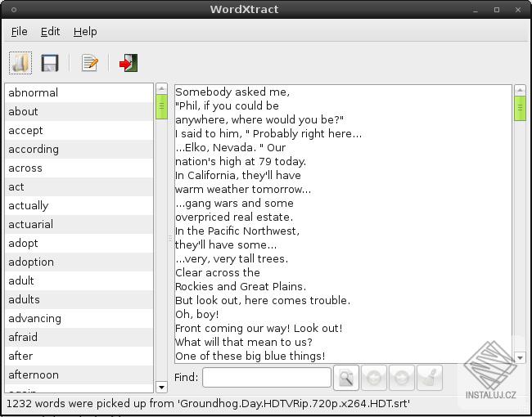Viewport: 532px width, 417px height.
Task: Click the line 'nation's high at 79 today.'
Action: tap(241, 161)
